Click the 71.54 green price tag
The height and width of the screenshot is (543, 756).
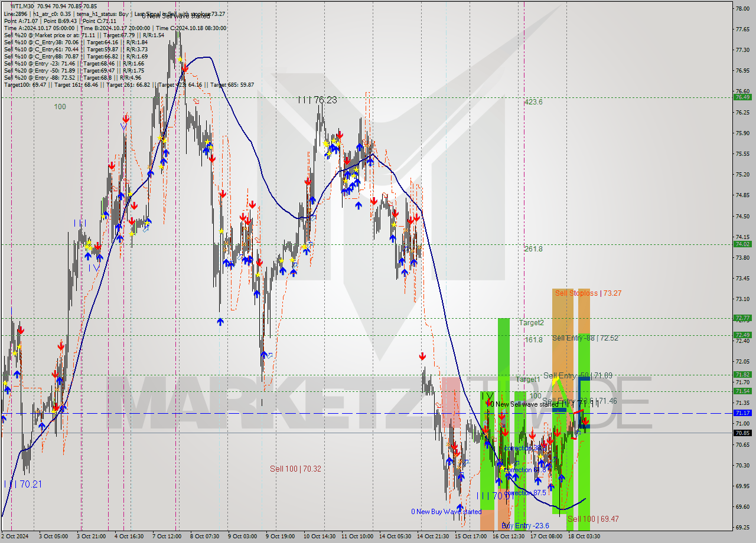coord(742,391)
